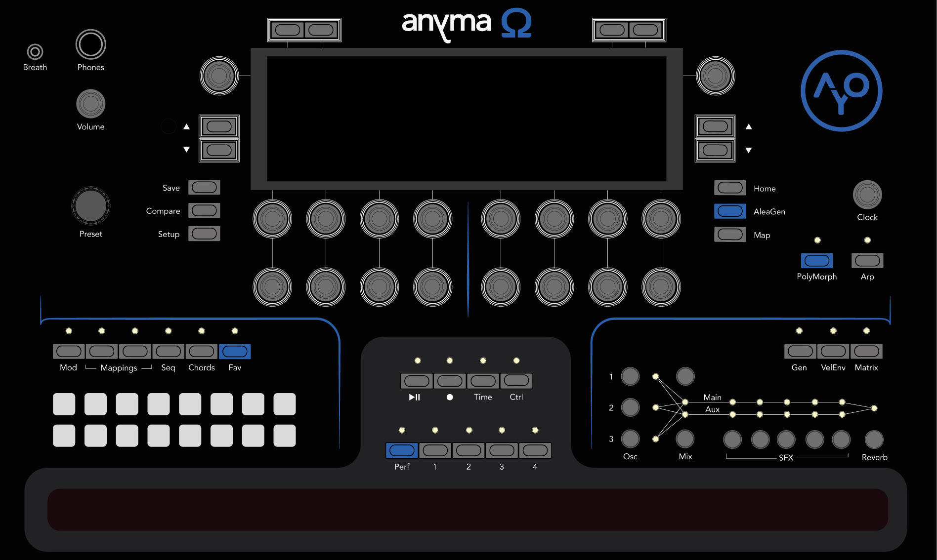
Task: Click the Volume knob
Action: coord(90,104)
